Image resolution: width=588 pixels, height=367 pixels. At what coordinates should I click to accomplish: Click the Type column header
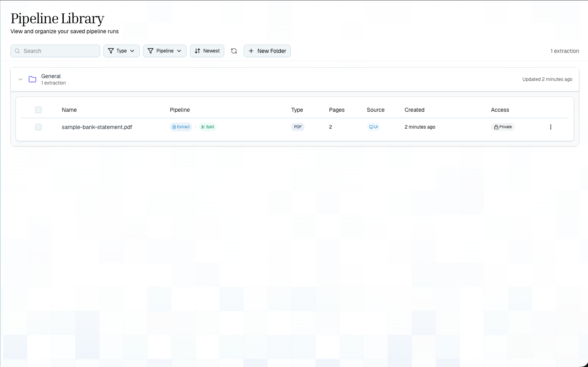(x=297, y=110)
